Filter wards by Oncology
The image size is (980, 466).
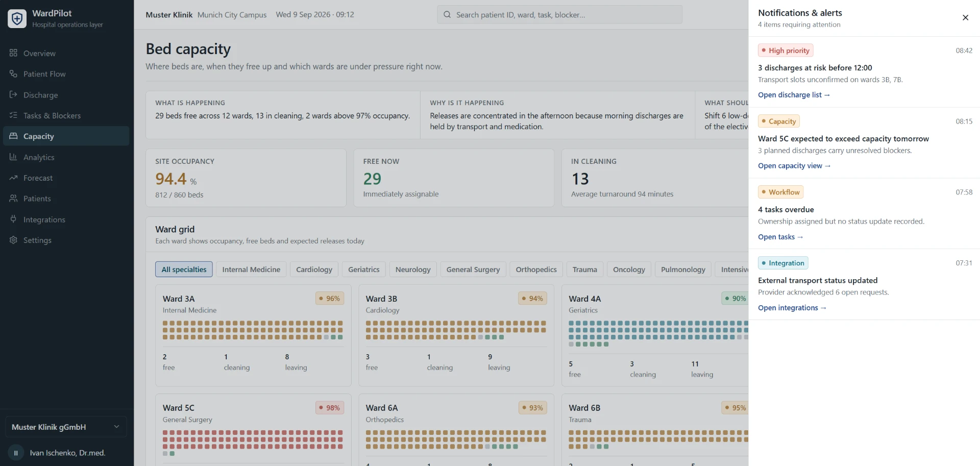(x=629, y=269)
